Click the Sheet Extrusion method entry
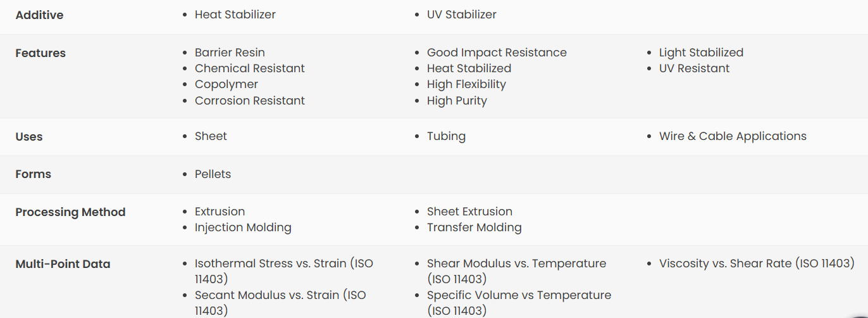Screen dimensions: 868x318 (x=469, y=212)
